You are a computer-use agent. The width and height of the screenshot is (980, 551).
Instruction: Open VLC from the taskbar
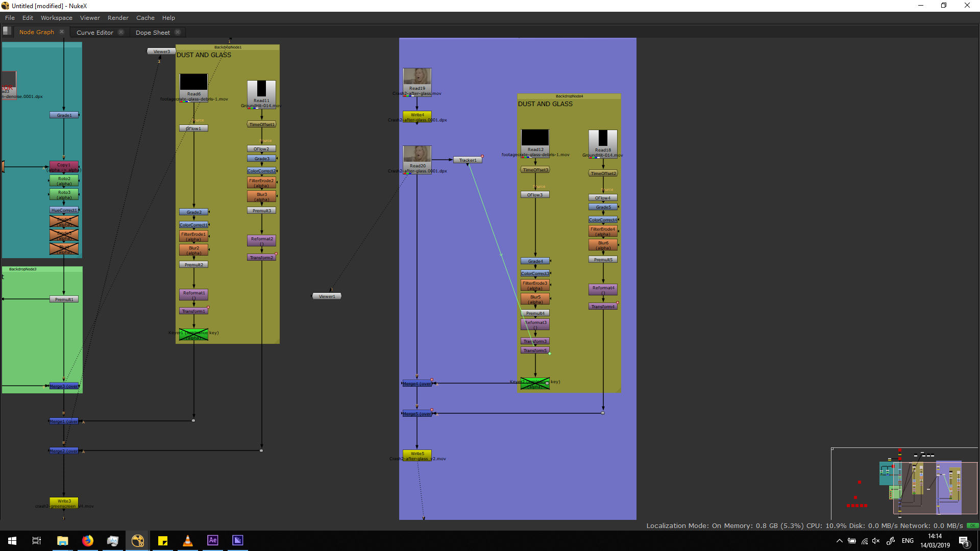pyautogui.click(x=188, y=540)
